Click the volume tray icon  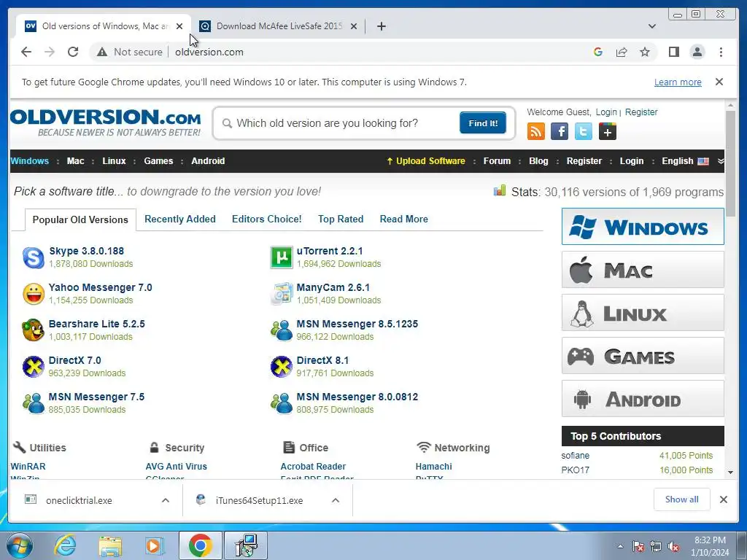(673, 546)
